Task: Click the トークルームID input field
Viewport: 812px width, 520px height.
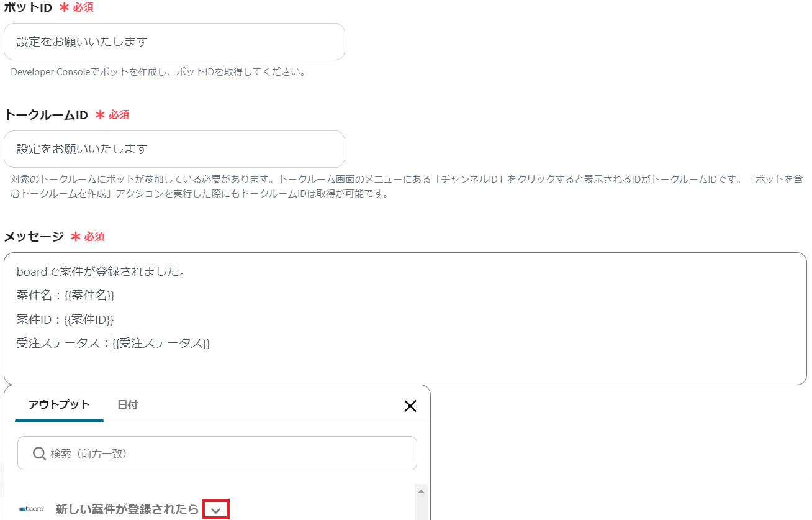Action: coord(174,149)
